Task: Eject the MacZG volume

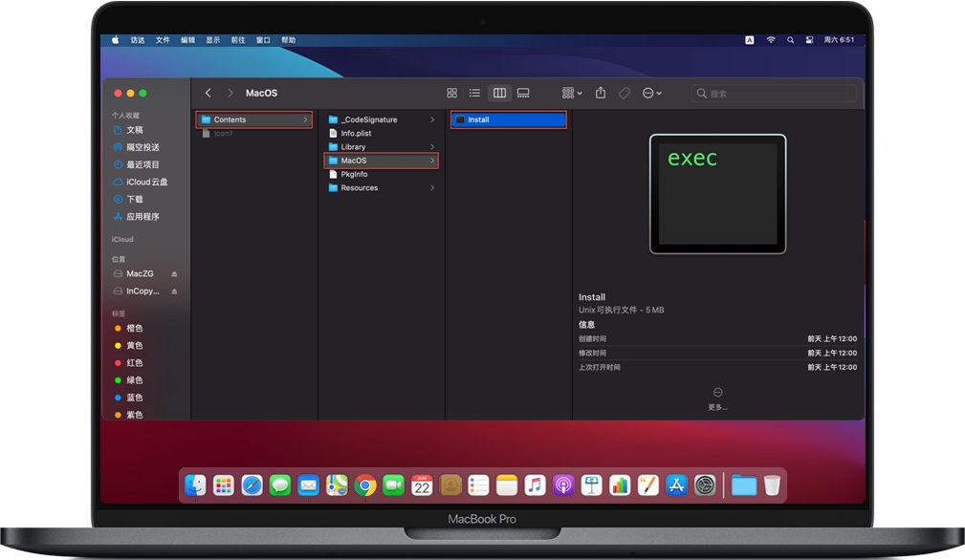Action: (174, 274)
